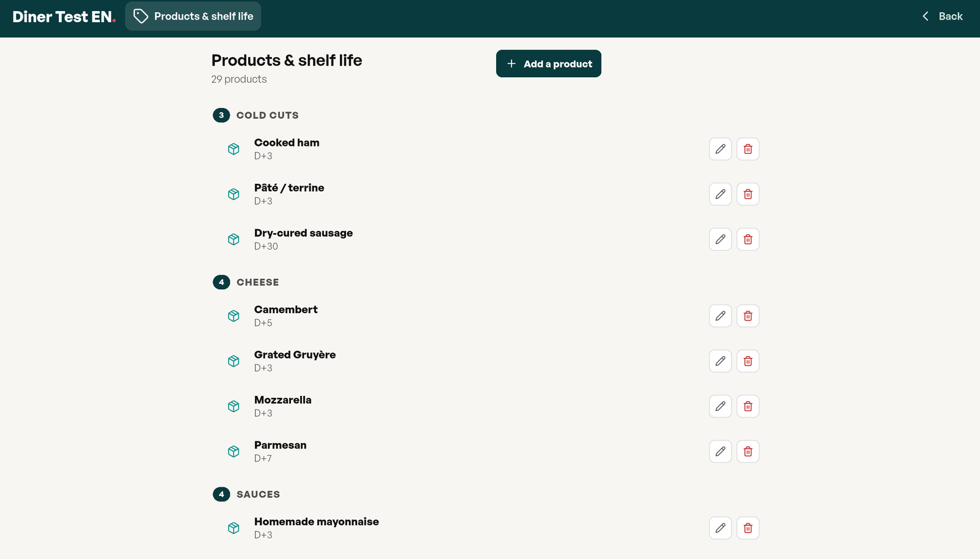Click the D+5 shelf life value
The width and height of the screenshot is (980, 559).
tap(263, 323)
